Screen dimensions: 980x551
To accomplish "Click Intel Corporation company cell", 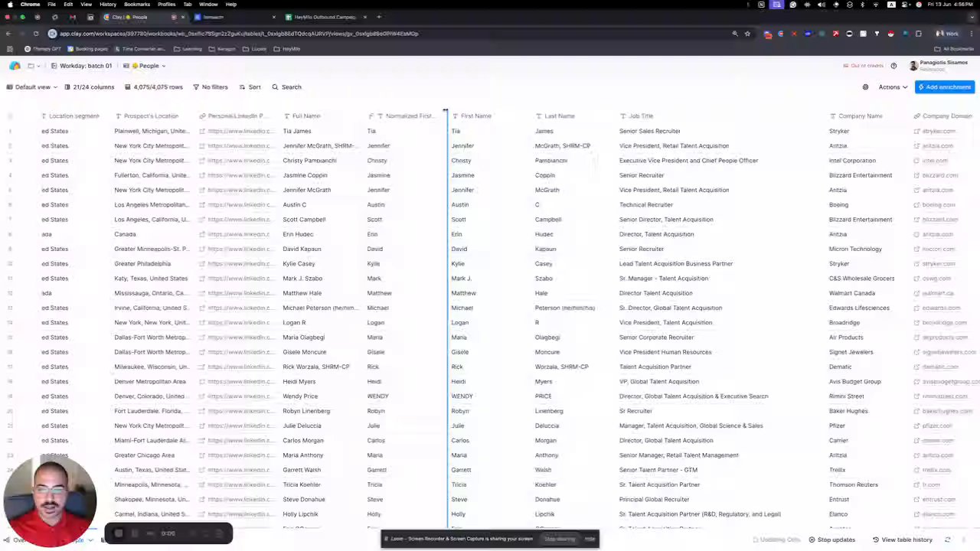I will click(852, 161).
